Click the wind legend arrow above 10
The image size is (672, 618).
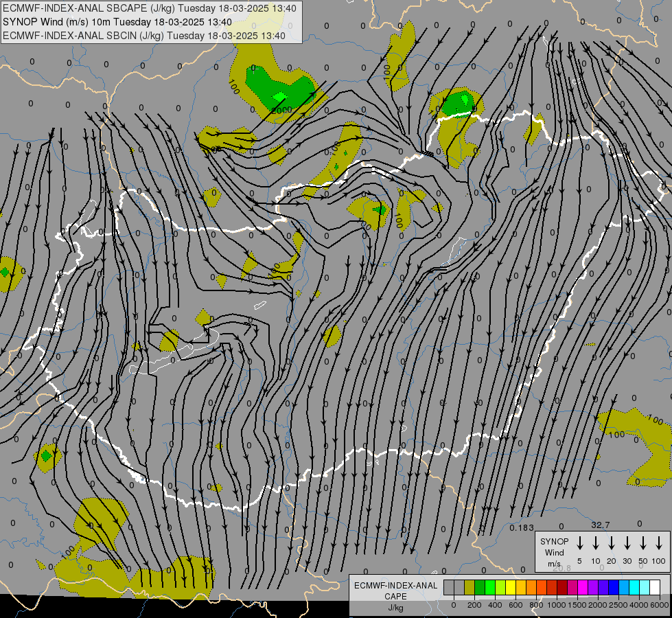point(596,543)
